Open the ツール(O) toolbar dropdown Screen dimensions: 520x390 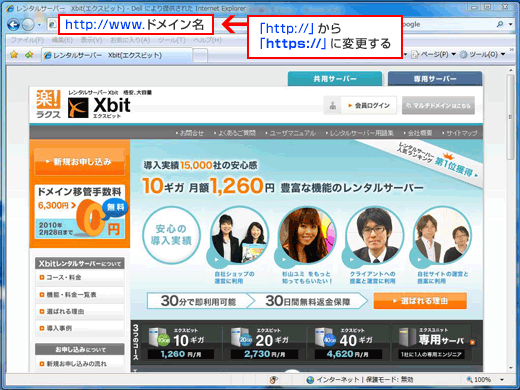(482, 54)
